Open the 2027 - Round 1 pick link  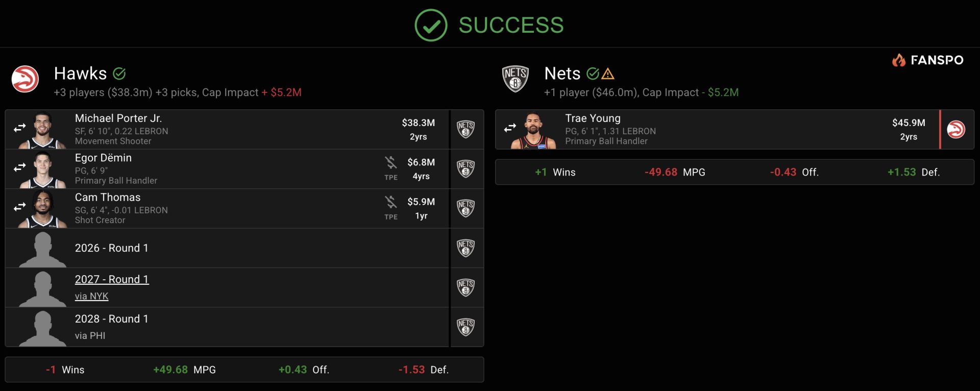pos(112,279)
